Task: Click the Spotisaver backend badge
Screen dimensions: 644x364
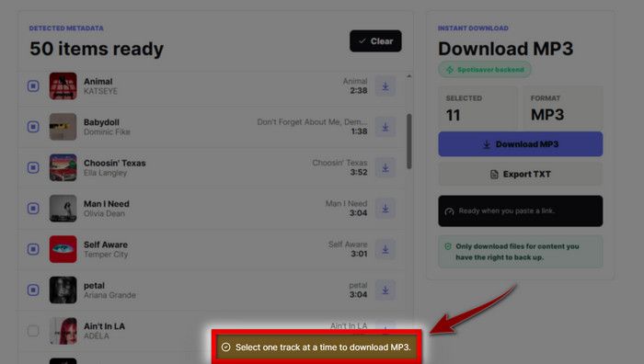Action: click(485, 69)
